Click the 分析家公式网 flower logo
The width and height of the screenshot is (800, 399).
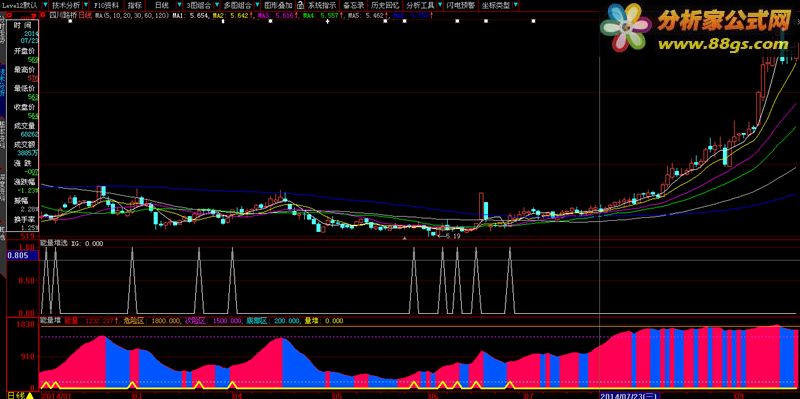pyautogui.click(x=626, y=27)
